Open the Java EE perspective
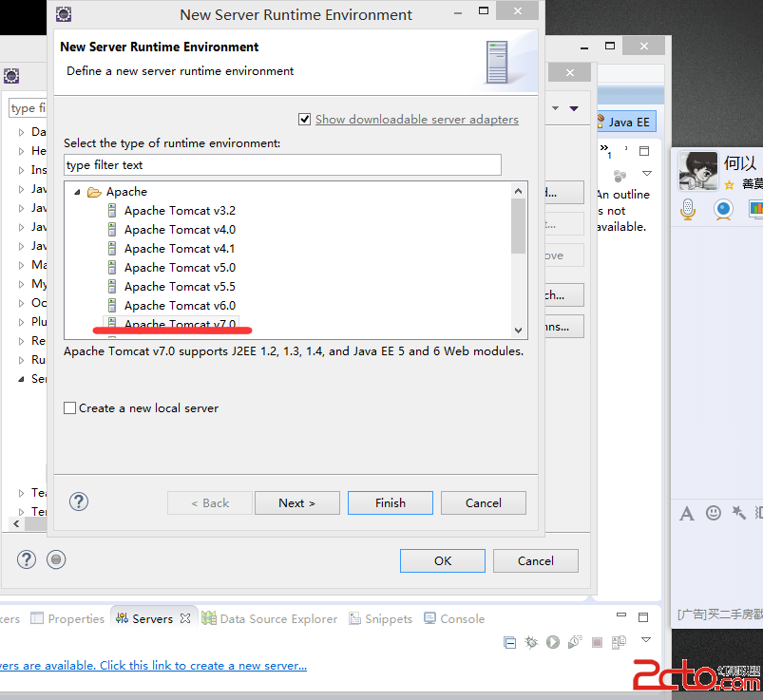 tap(626, 122)
